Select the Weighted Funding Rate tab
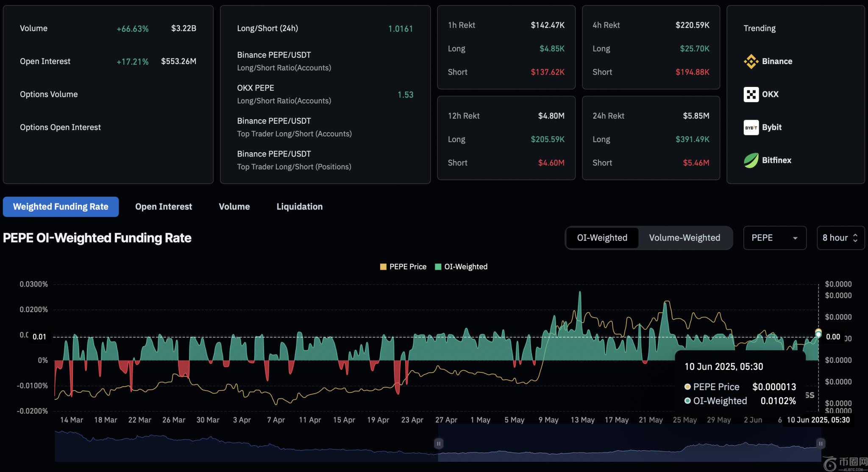 coord(61,207)
